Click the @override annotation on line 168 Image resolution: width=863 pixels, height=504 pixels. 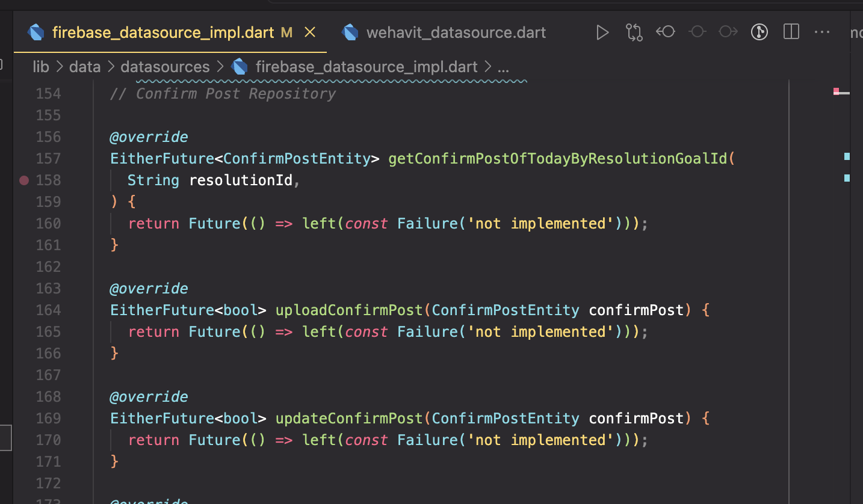[149, 397]
